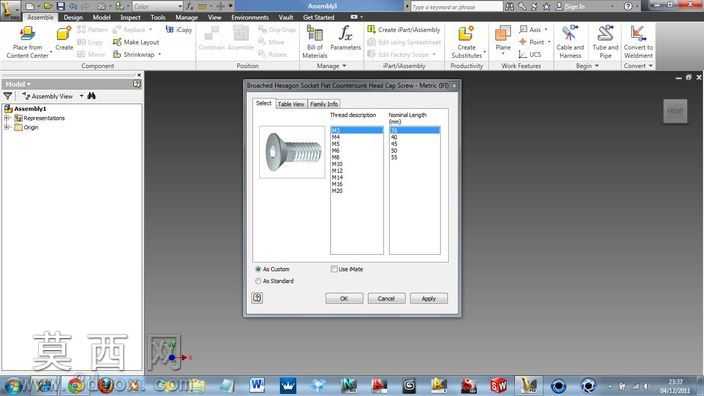Expand the Origin tree node
The height and width of the screenshot is (396, 704).
point(7,128)
